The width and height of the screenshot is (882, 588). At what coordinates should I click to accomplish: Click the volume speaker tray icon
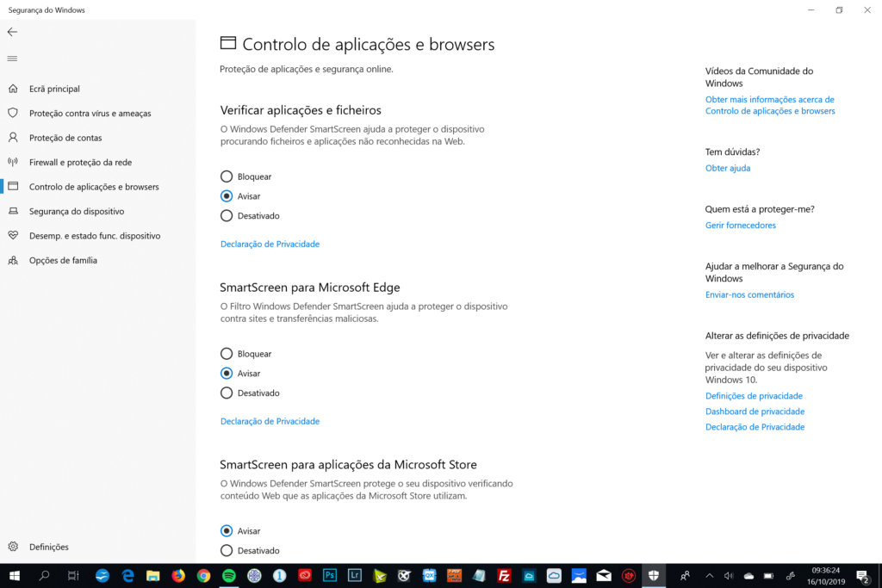(x=729, y=576)
